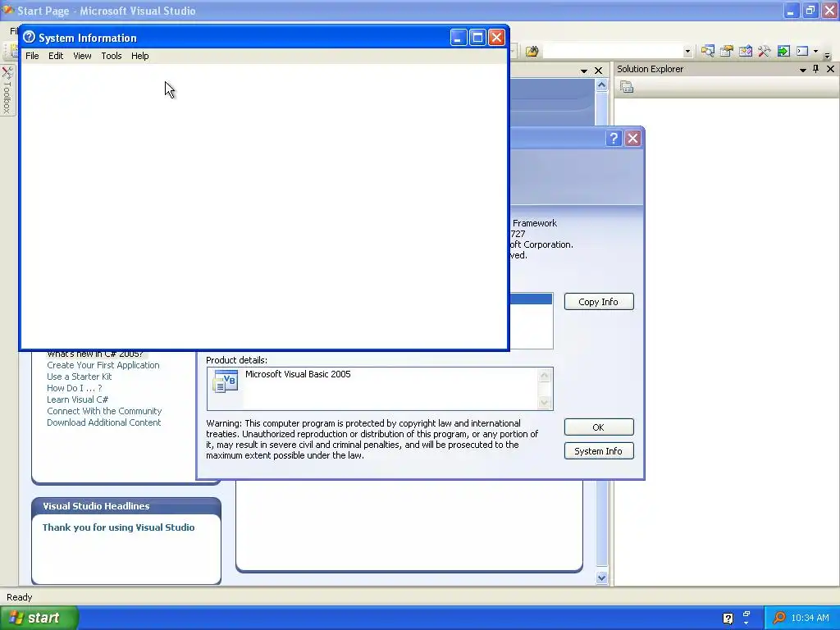
Task: Open Connect With the Community link
Action: (x=104, y=411)
